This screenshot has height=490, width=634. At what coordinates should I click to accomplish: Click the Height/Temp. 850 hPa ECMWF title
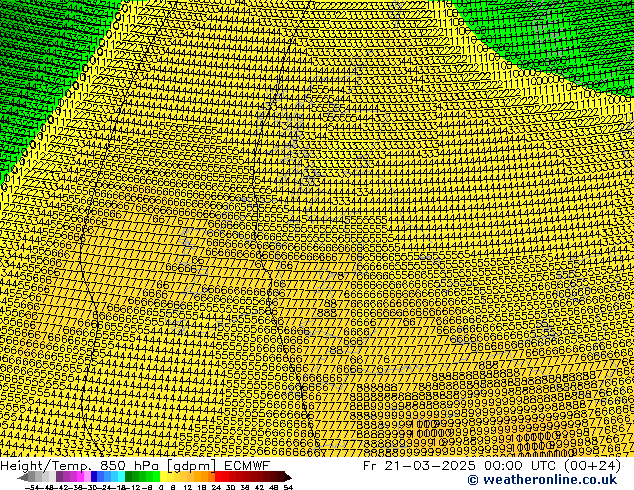point(135,465)
